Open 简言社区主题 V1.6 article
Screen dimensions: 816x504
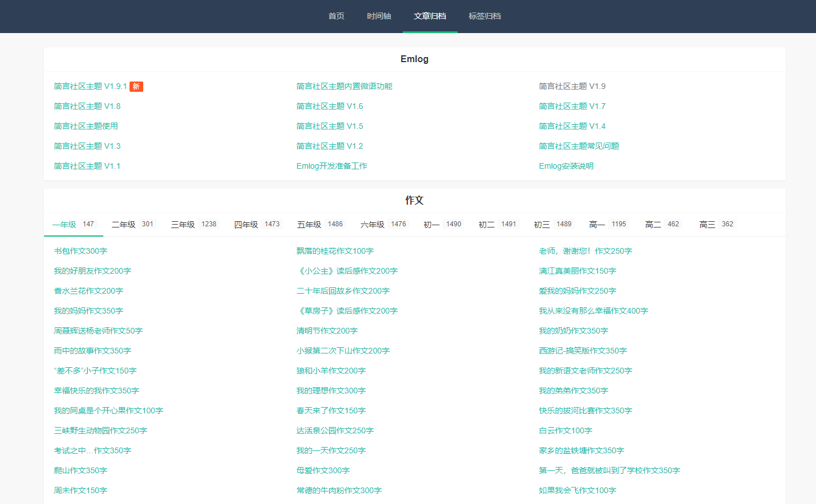click(x=330, y=106)
